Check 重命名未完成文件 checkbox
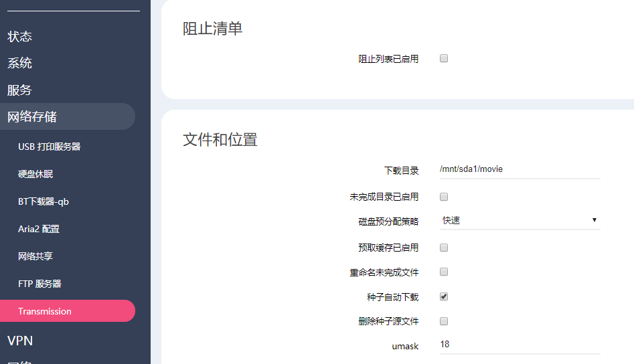The width and height of the screenshot is (634, 364). click(x=444, y=272)
